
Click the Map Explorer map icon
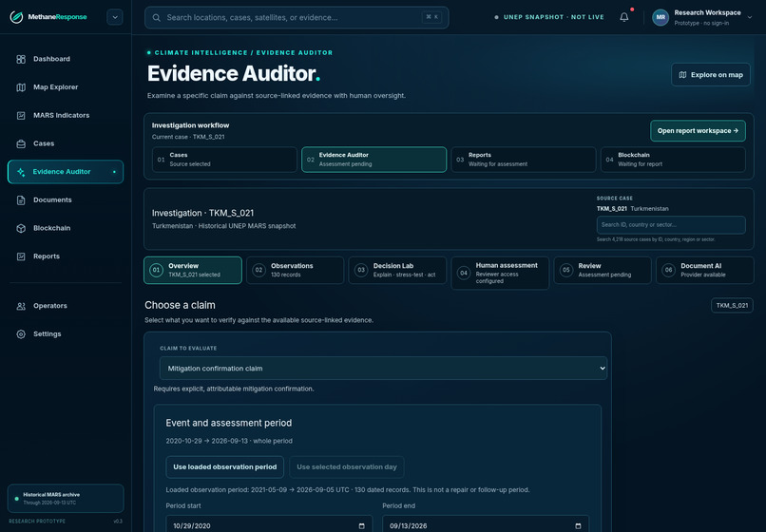point(21,87)
